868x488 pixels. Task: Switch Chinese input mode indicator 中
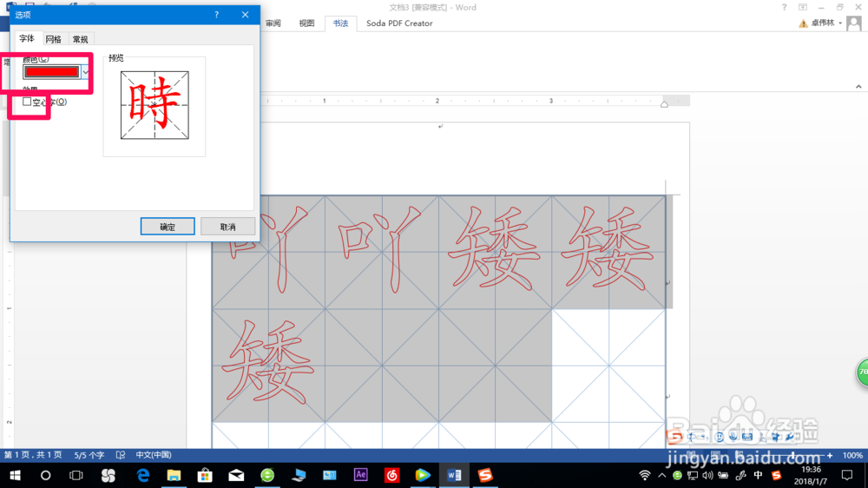[x=758, y=475]
